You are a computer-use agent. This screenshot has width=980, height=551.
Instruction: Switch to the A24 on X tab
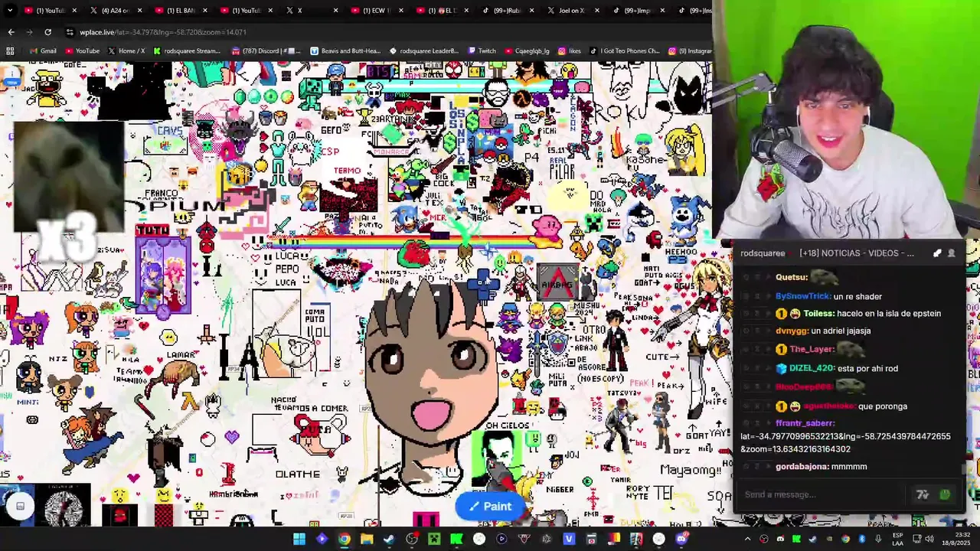(116, 11)
